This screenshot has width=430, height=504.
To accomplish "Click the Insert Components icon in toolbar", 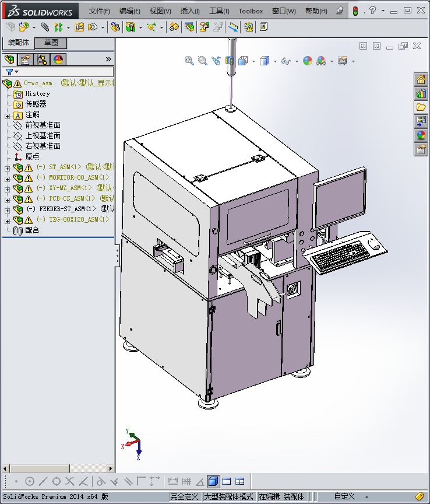I will point(24,27).
